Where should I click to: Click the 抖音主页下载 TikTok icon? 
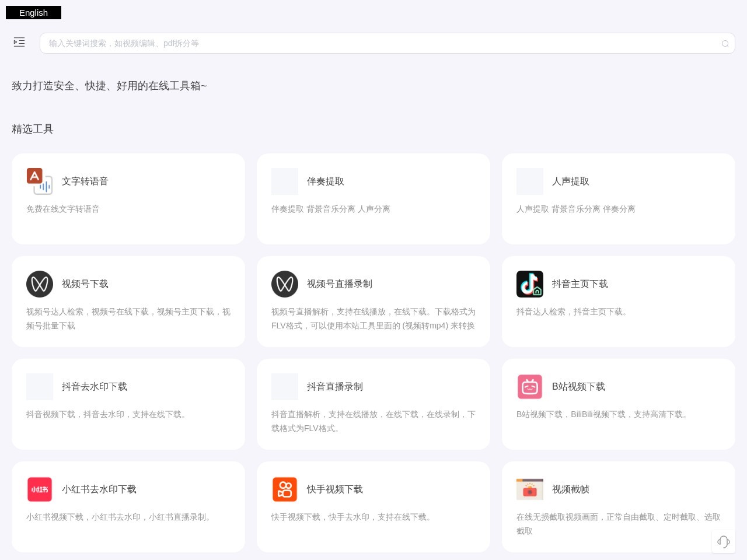pyautogui.click(x=530, y=284)
